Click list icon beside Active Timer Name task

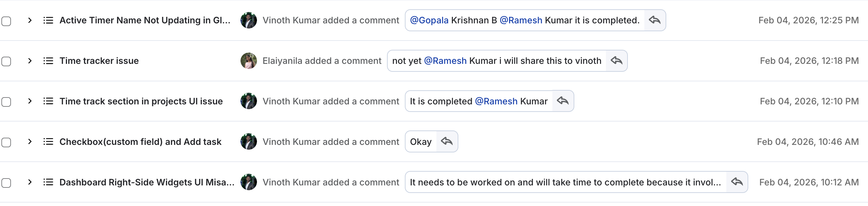(x=48, y=20)
